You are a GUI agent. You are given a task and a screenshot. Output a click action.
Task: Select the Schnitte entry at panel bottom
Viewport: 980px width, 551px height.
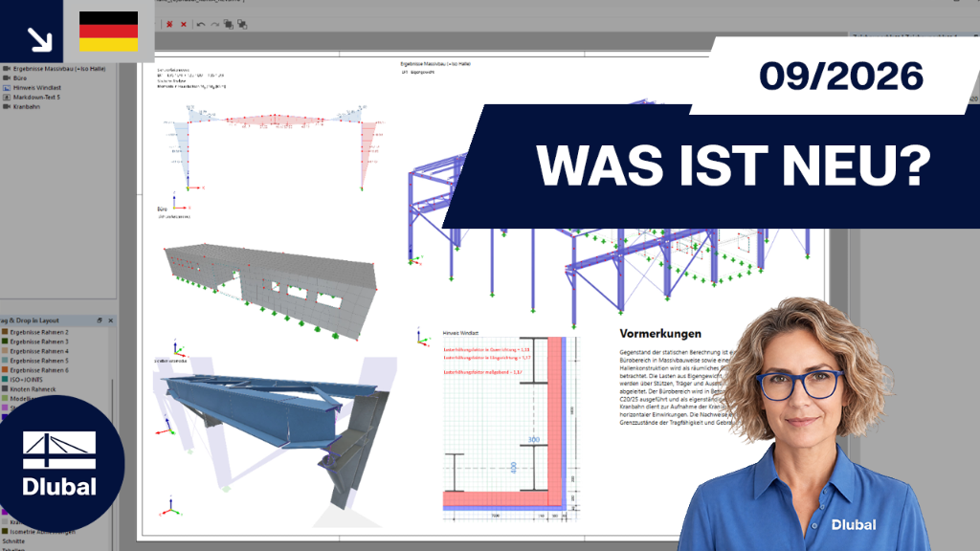pyautogui.click(x=13, y=541)
